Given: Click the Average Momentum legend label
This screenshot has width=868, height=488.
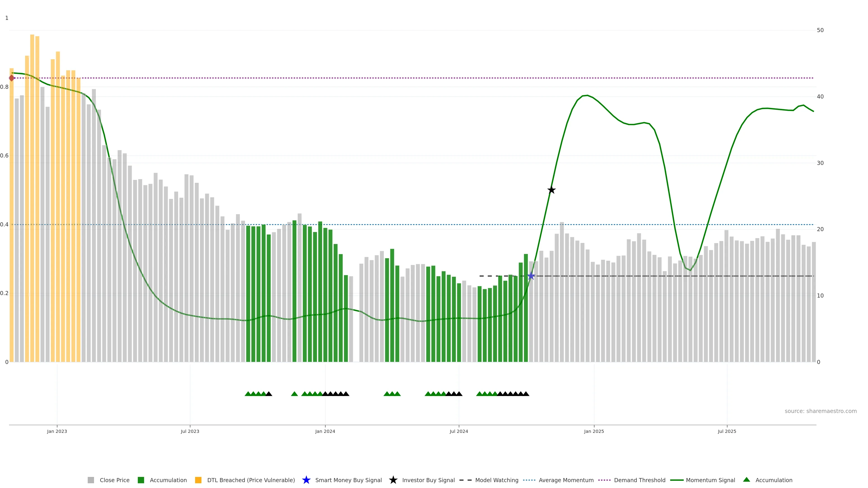Looking at the screenshot, I should pyautogui.click(x=566, y=480).
